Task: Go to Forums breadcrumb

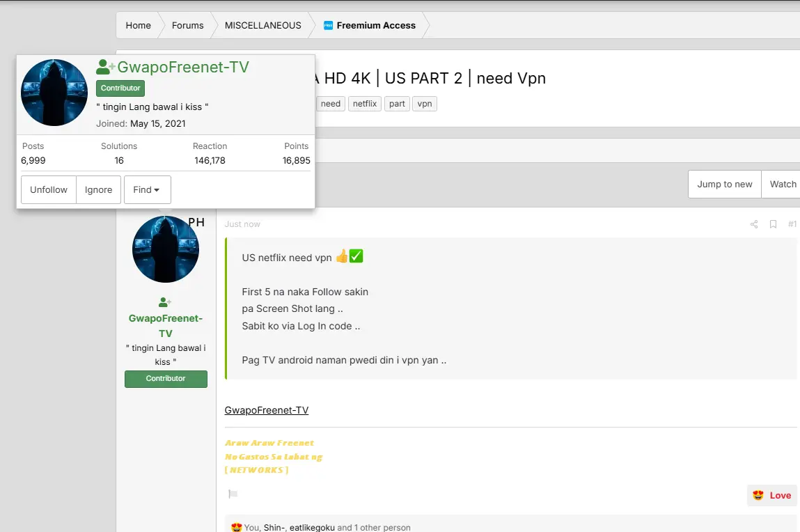Action: tap(187, 26)
